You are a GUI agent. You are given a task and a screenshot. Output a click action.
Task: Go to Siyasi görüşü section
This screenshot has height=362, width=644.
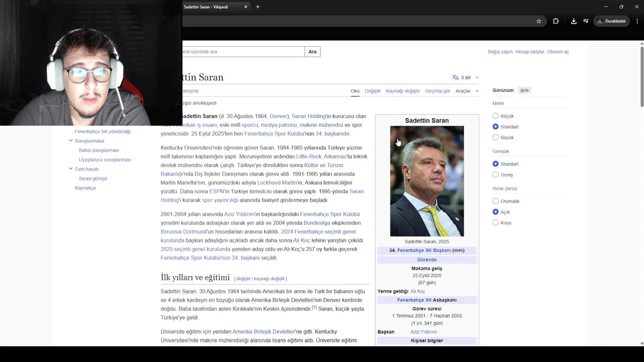pos(93,178)
